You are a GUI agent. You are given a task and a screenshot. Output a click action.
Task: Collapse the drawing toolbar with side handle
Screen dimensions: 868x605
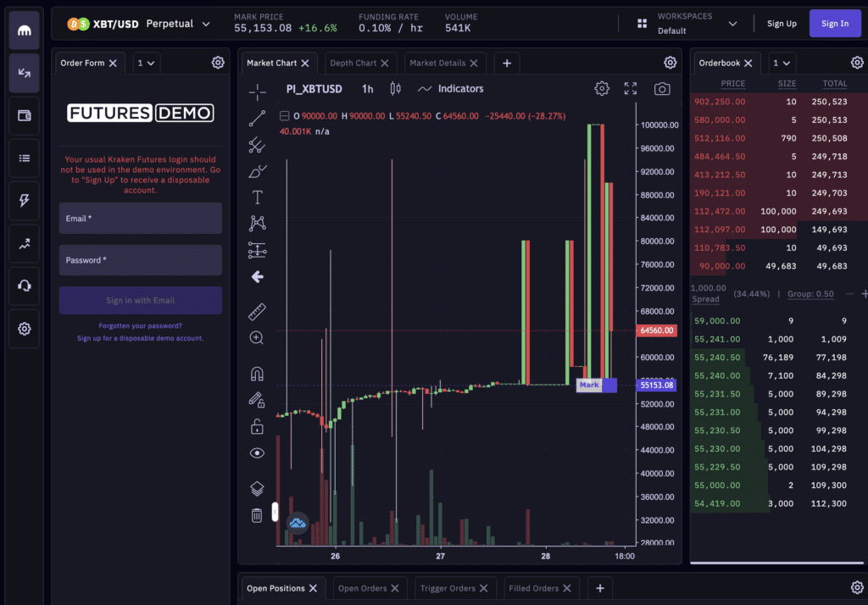click(275, 512)
